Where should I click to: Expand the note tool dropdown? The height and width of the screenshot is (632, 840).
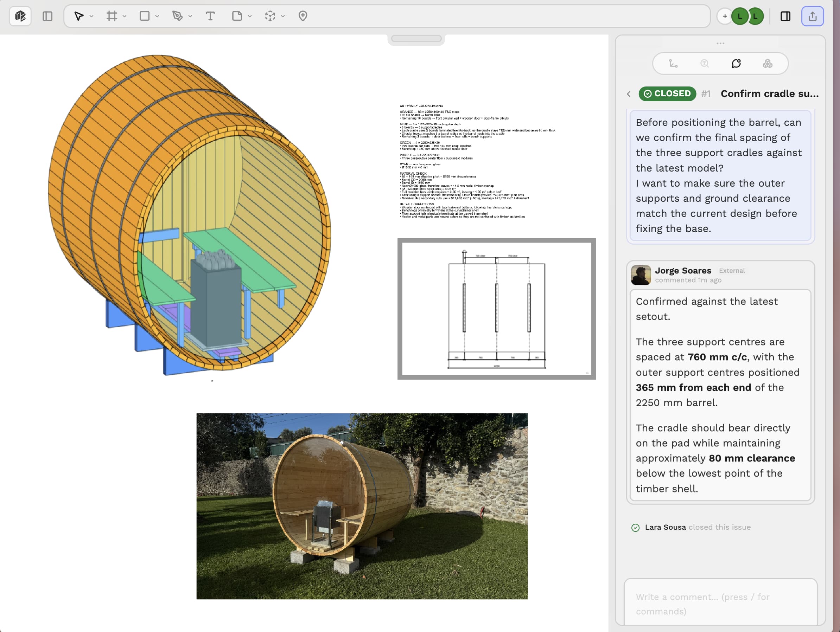pos(249,16)
